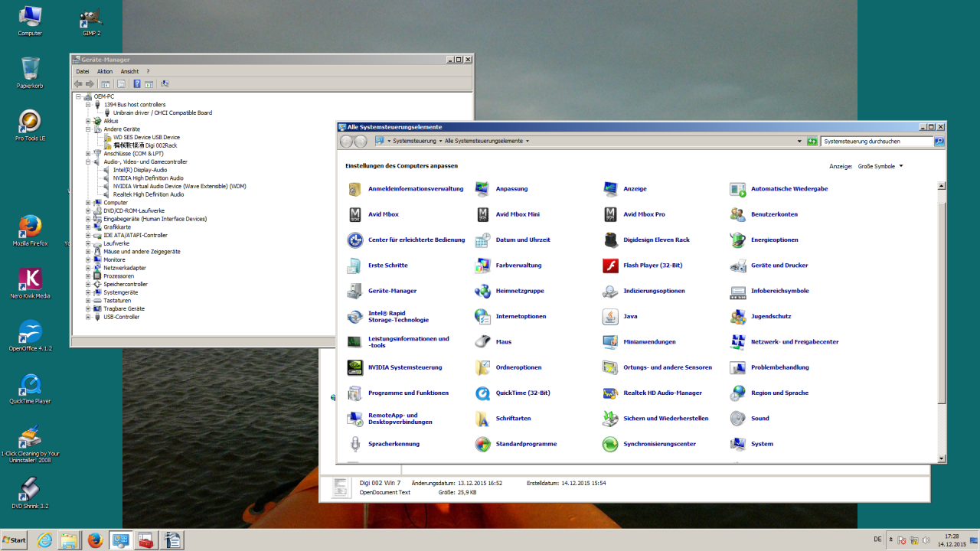Click Firefox icon in the taskbar
Viewport: 980px width, 551px height.
point(95,540)
